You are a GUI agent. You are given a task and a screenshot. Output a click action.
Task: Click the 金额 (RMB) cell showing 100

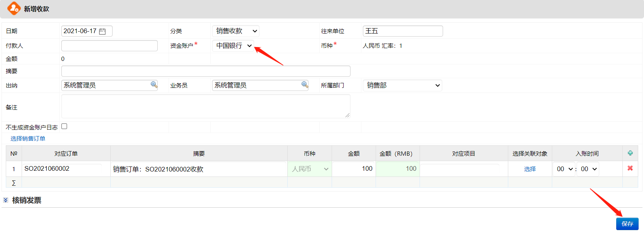click(398, 169)
